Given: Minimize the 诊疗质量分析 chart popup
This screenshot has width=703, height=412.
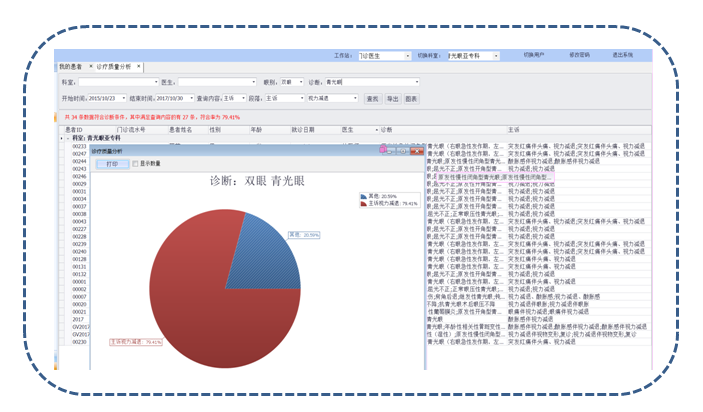Looking at the screenshot, I should pos(390,151).
